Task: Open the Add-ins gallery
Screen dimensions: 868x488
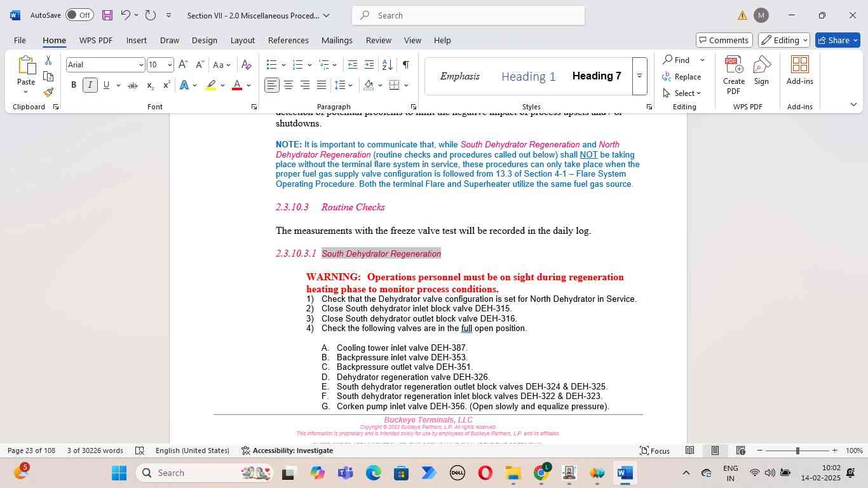Action: tap(799, 70)
